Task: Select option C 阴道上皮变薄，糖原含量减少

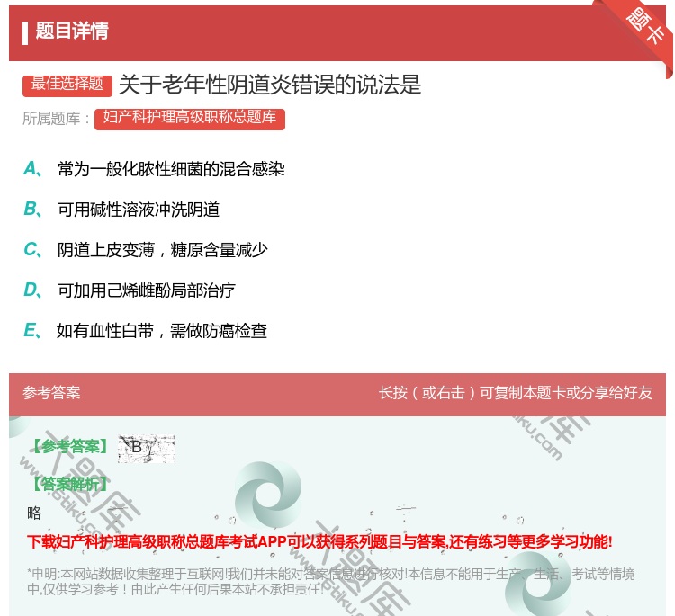Action: click(146, 249)
